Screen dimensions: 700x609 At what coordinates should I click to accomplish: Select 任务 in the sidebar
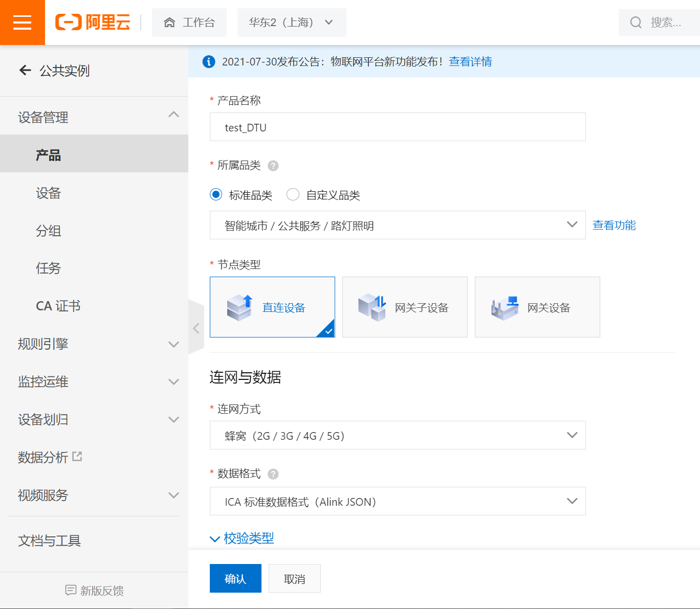pos(94,268)
